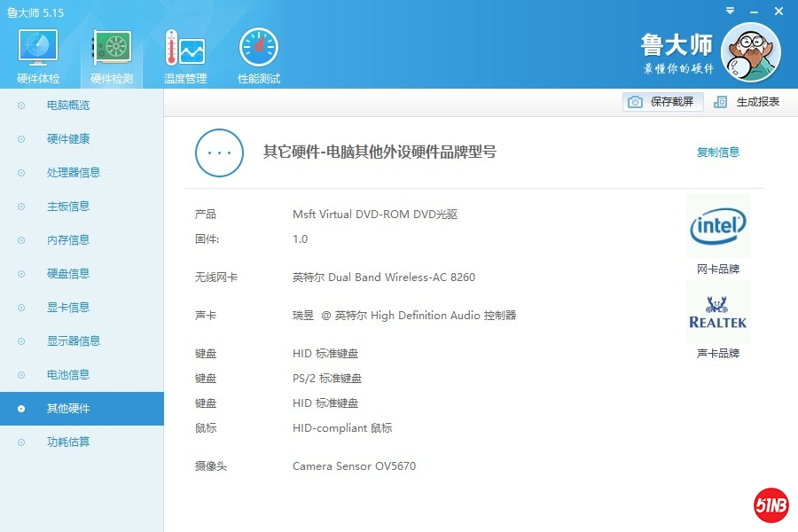Click the Intel network card brand logo
798x532 pixels.
click(717, 227)
